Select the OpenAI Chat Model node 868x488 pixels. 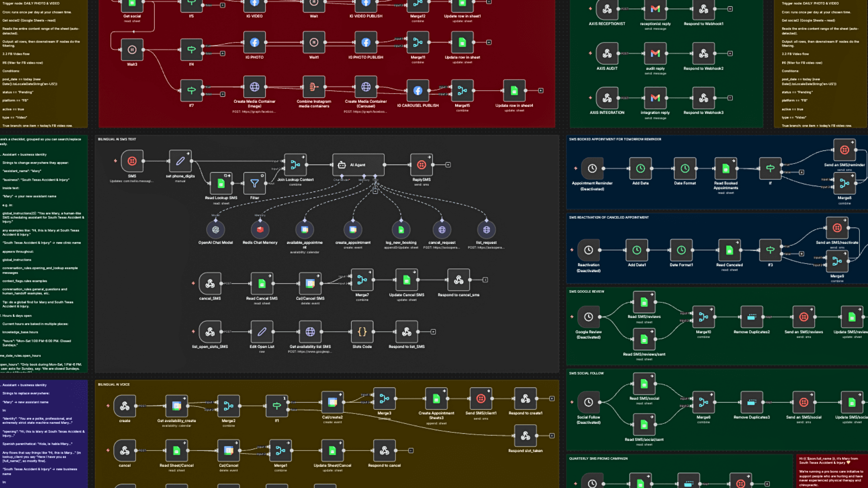[x=216, y=230]
